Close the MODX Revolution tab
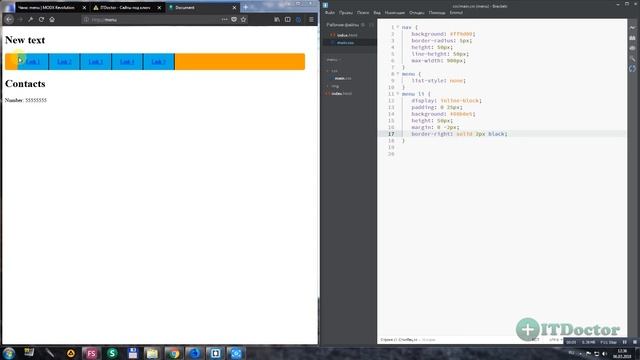640x360 pixels. click(x=84, y=7)
